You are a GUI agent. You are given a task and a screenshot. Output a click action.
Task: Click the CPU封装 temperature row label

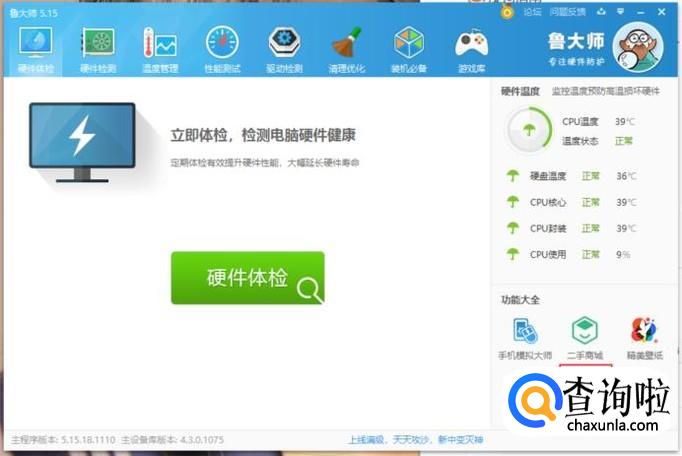[548, 228]
